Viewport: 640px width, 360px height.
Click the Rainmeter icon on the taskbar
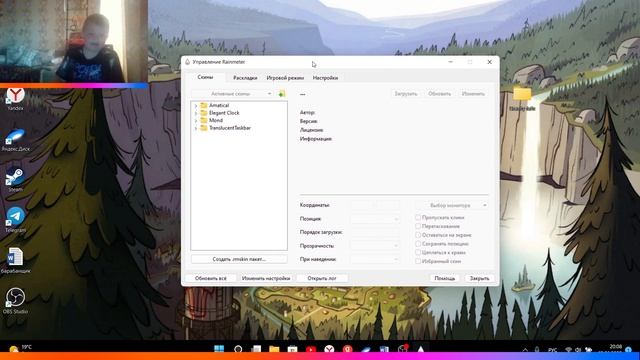point(421,349)
